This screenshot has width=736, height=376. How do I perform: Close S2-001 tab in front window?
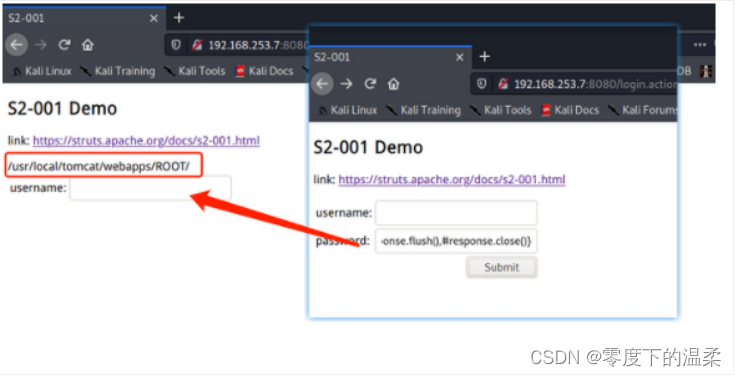[460, 57]
